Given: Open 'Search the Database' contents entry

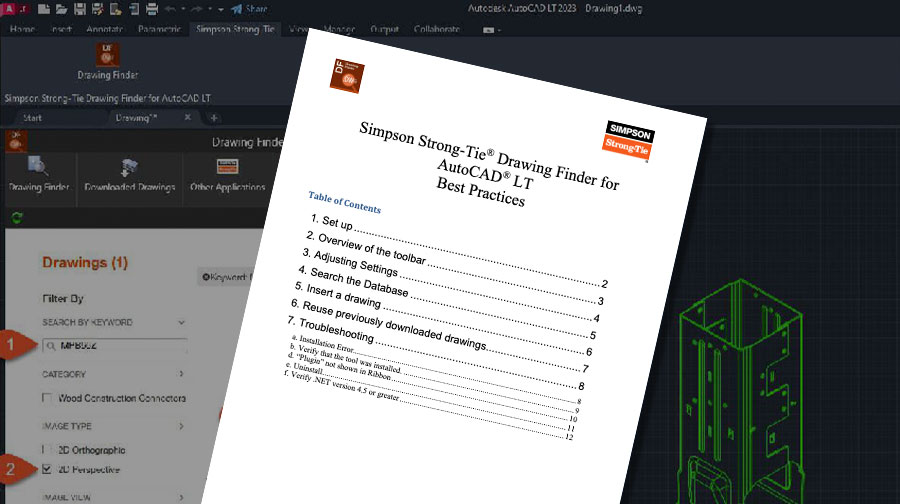Looking at the screenshot, I should click(447, 302).
